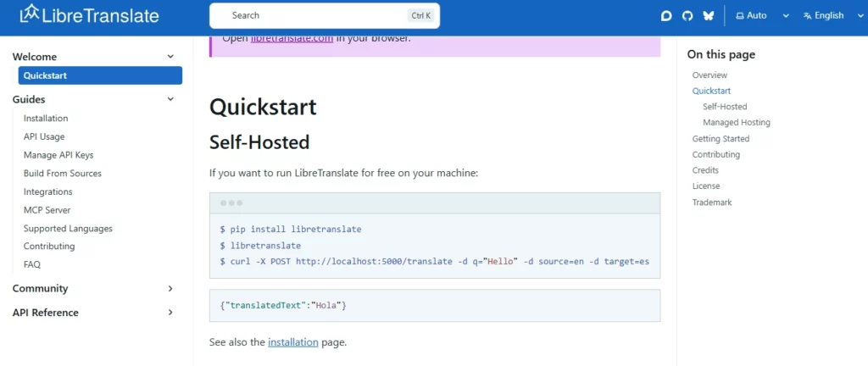Open the FAQ page in sidebar
This screenshot has height=366, width=868.
point(32,264)
